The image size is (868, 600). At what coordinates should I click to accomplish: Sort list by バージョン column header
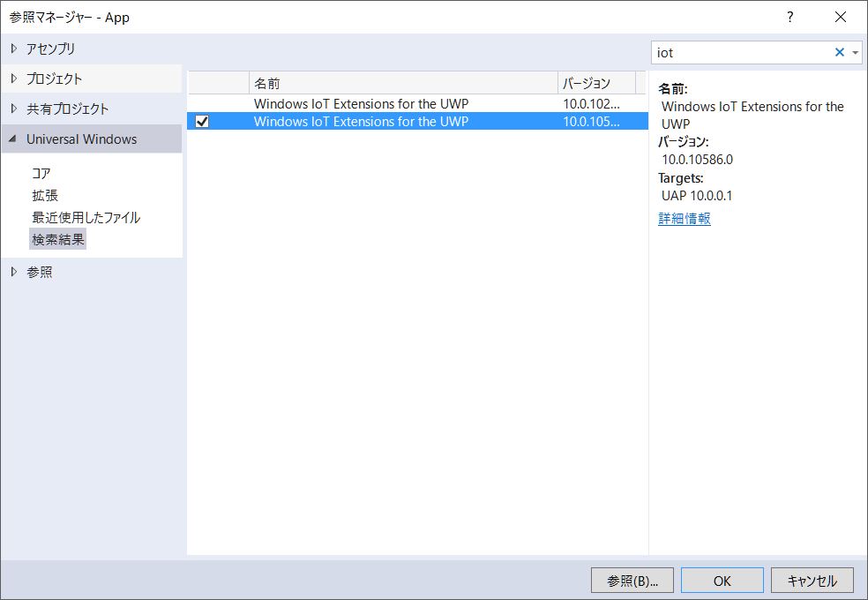596,83
